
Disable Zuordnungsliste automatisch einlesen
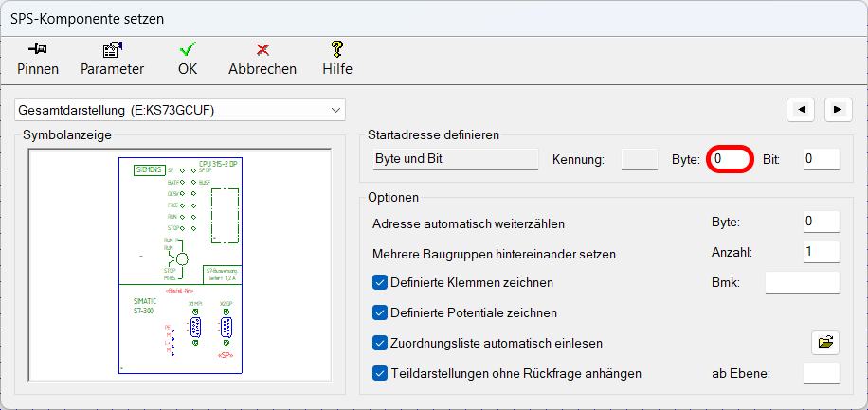pyautogui.click(x=381, y=343)
